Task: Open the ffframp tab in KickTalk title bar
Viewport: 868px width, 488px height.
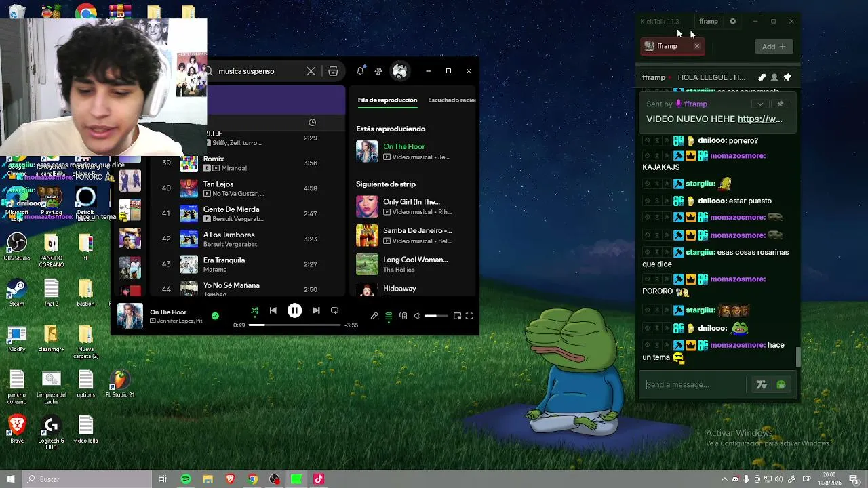Action: pos(708,22)
